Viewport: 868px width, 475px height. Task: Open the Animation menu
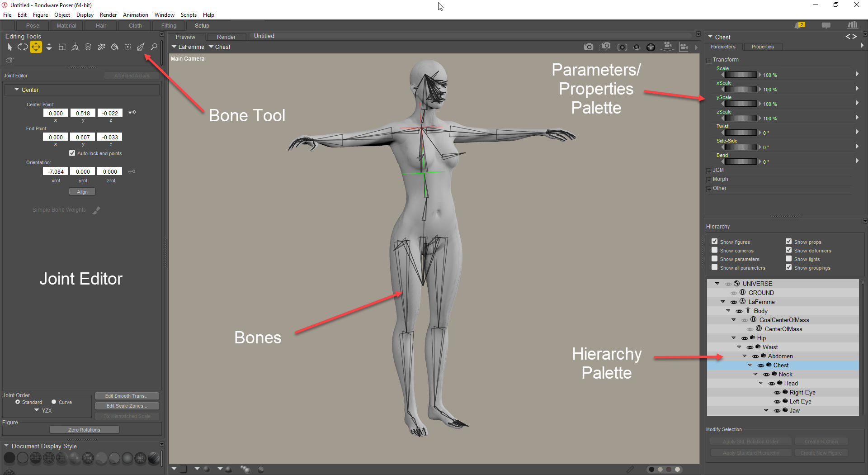tap(135, 15)
